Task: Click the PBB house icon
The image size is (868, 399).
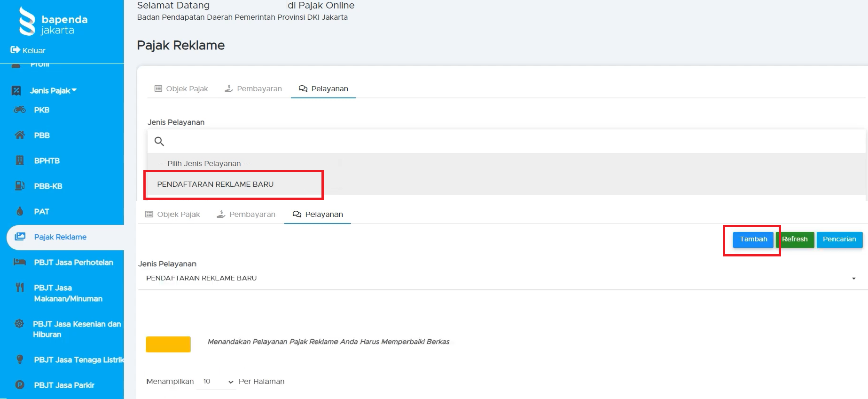Action: (x=20, y=135)
